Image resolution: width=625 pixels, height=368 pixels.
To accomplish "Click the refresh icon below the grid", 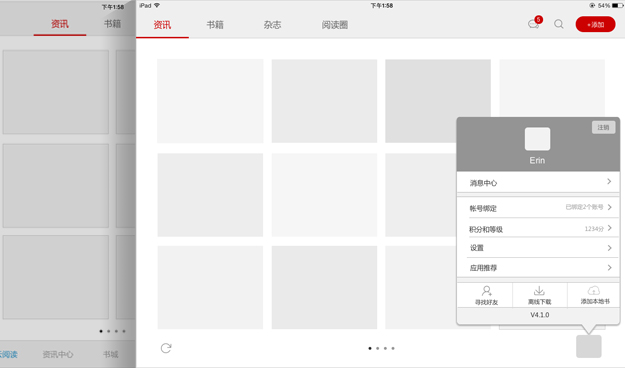I will (166, 348).
